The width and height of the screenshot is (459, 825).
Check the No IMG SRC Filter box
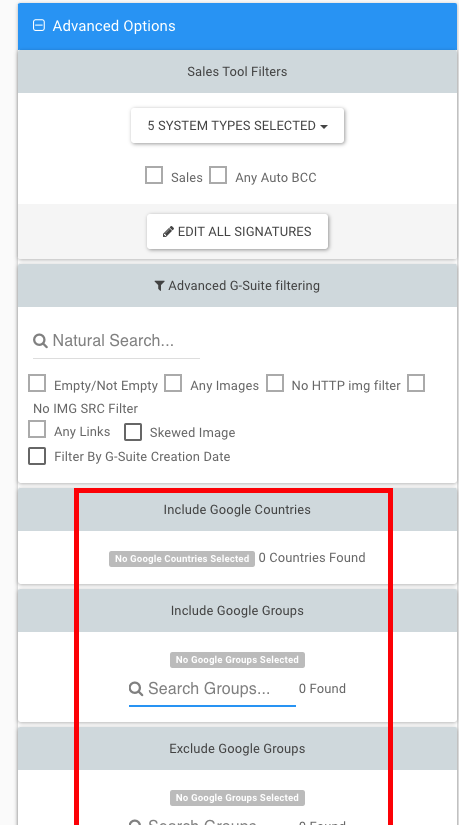coord(416,384)
